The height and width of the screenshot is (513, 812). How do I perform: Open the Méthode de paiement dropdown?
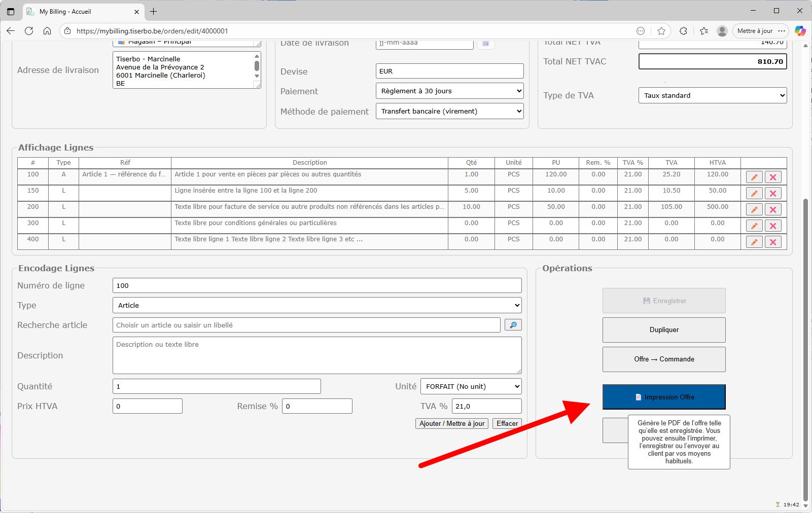click(x=449, y=112)
